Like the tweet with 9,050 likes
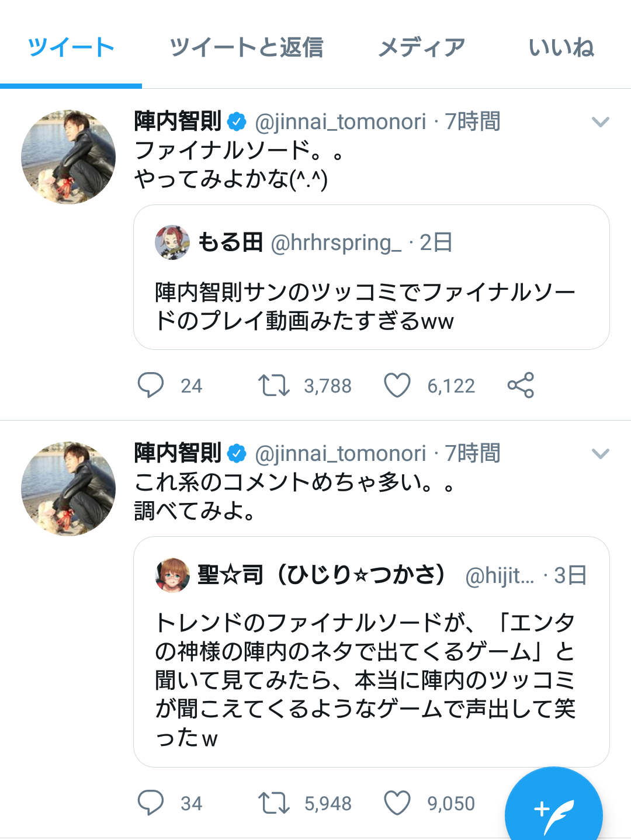Image resolution: width=631 pixels, height=840 pixels. click(x=397, y=803)
